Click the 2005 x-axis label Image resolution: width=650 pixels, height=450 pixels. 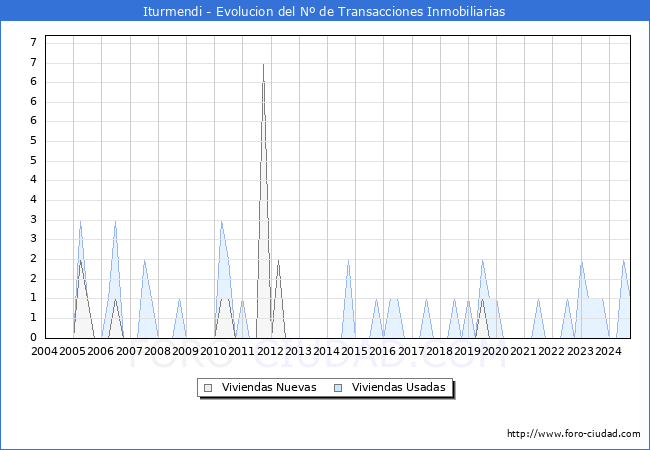tap(73, 351)
